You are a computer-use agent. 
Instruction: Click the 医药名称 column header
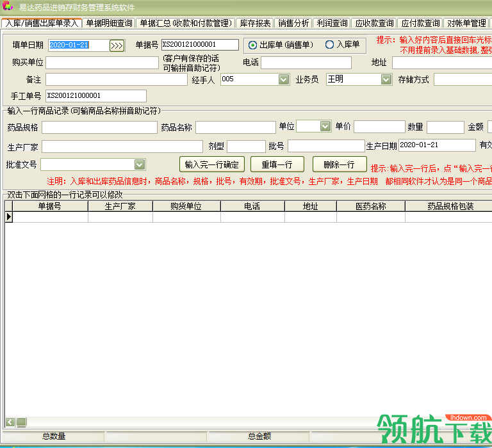(371, 206)
